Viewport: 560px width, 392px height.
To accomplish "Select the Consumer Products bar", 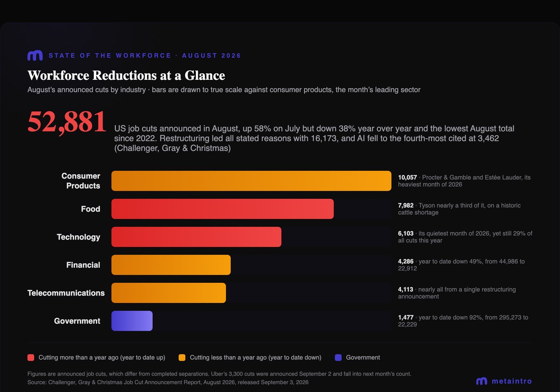I will tap(252, 181).
